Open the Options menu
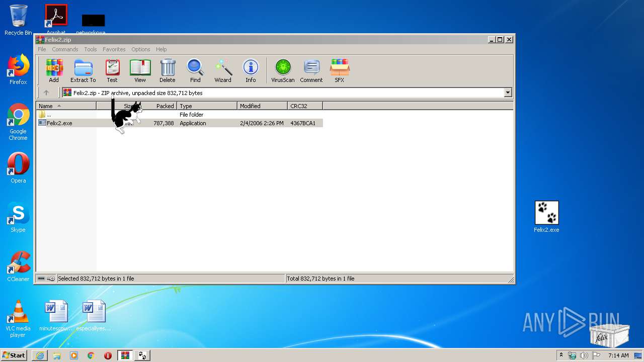644x362 pixels. [x=141, y=49]
